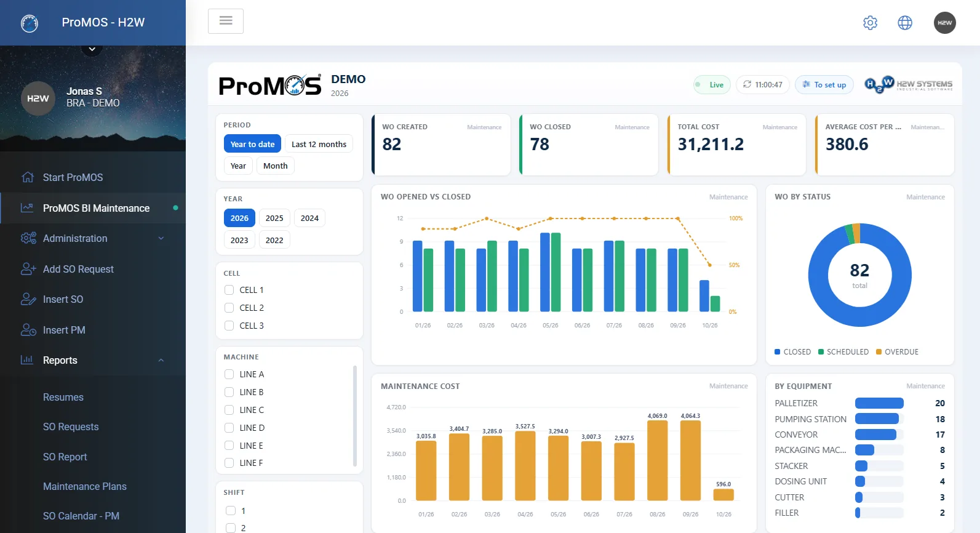Select the Year to date period
Image resolution: width=980 pixels, height=533 pixels.
tap(252, 144)
